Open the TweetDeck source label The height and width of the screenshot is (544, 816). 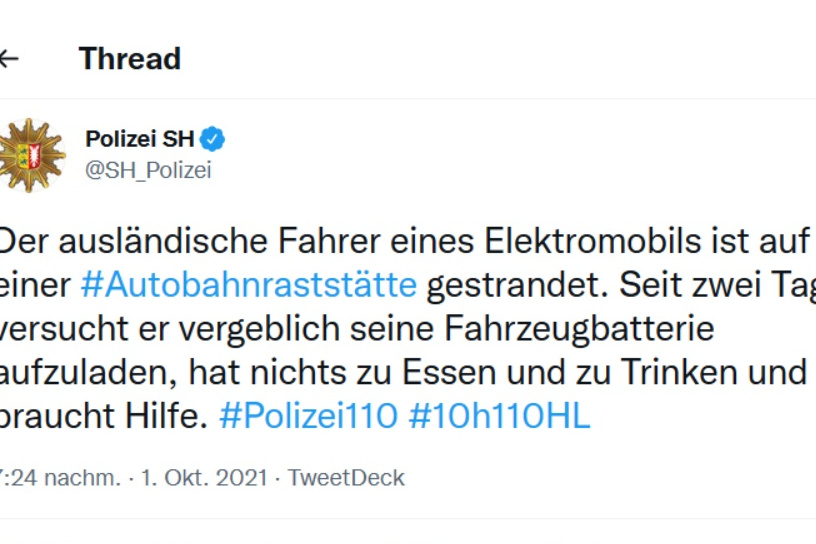click(346, 478)
